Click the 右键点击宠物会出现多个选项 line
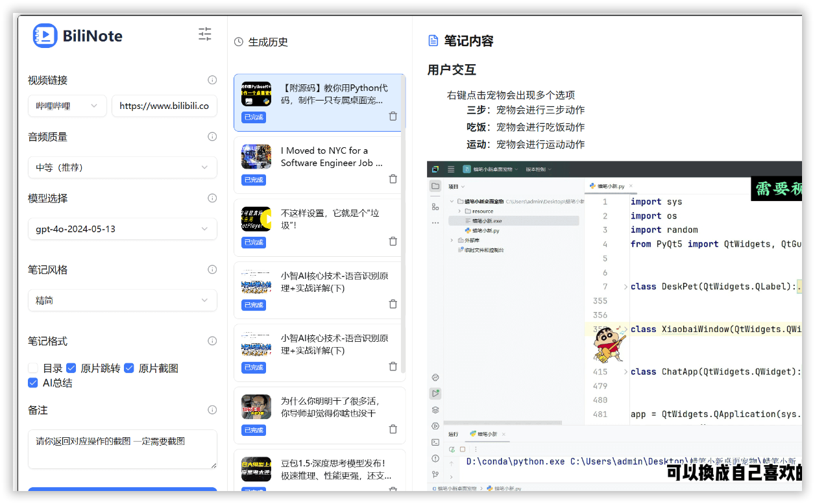The width and height of the screenshot is (815, 504). pos(511,95)
